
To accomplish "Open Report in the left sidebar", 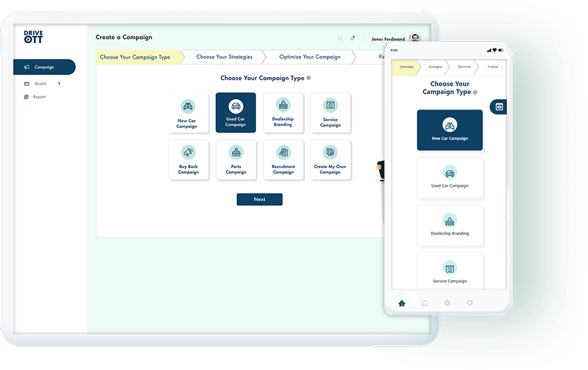I will [x=39, y=97].
